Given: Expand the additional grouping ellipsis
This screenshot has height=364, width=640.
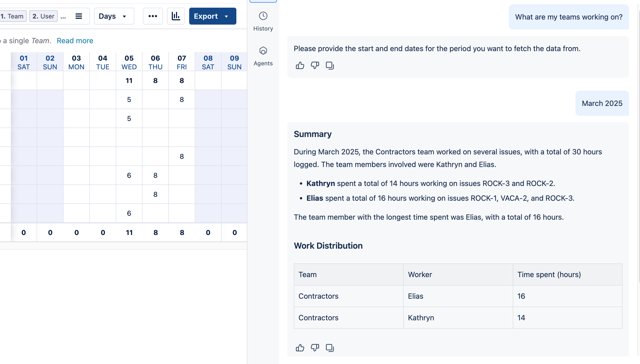Looking at the screenshot, I should [63, 17].
